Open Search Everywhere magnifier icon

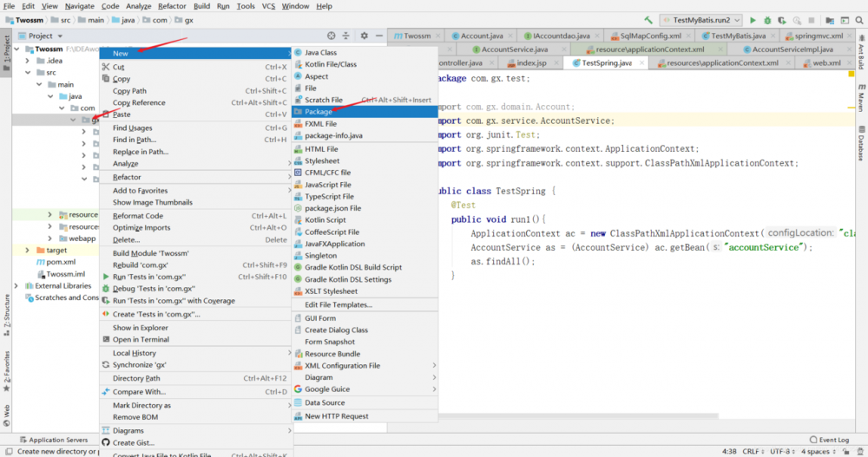(x=858, y=20)
